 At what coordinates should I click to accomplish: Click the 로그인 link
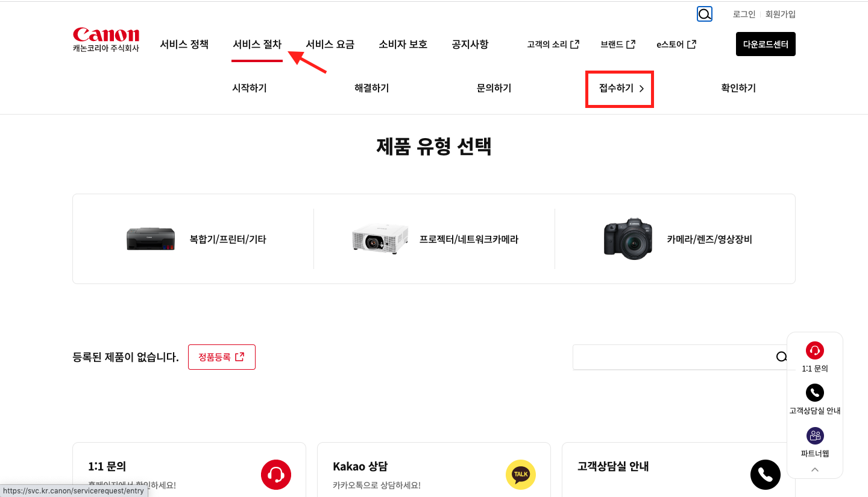[x=743, y=13]
